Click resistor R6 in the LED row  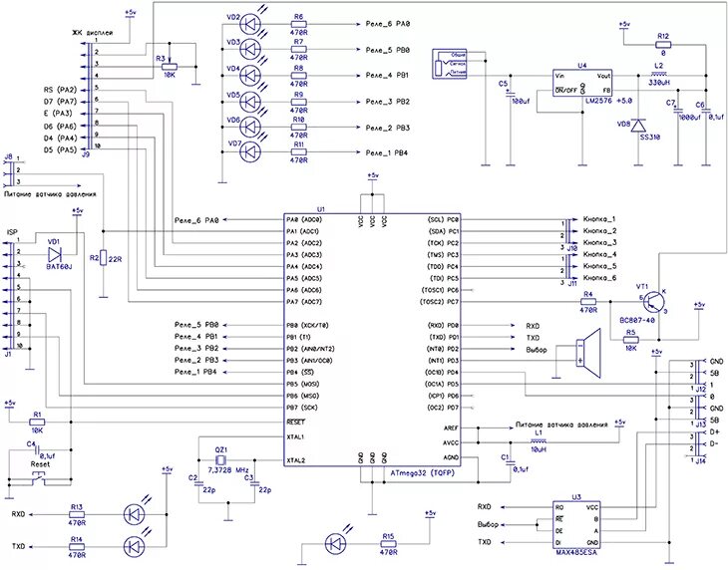point(298,24)
